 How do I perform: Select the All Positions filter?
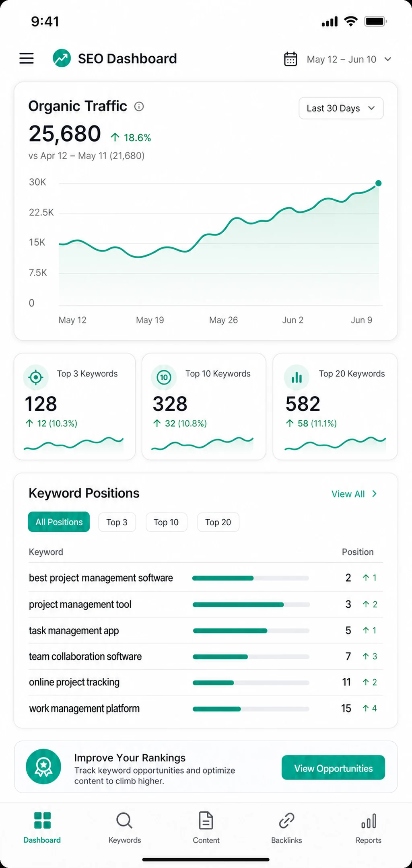[59, 522]
